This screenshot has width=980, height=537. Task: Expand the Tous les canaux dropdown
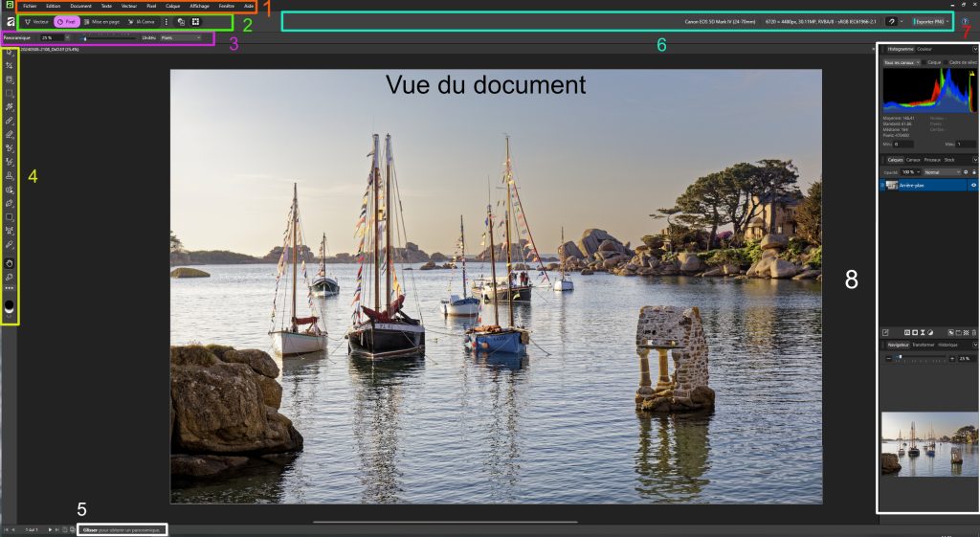(901, 62)
